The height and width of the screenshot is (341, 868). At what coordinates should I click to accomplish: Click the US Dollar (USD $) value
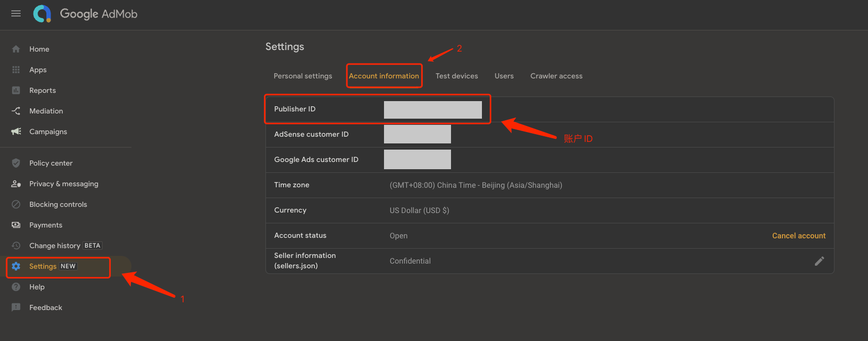[419, 210]
